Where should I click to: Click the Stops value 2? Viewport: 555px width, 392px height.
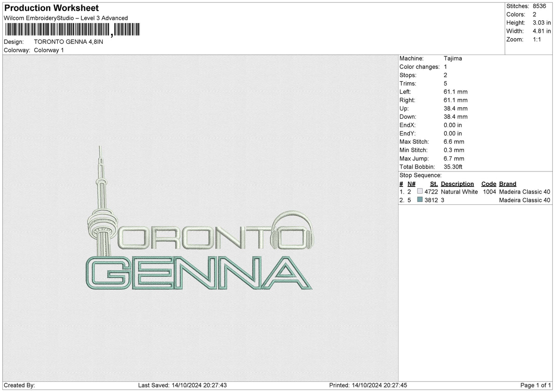click(445, 75)
